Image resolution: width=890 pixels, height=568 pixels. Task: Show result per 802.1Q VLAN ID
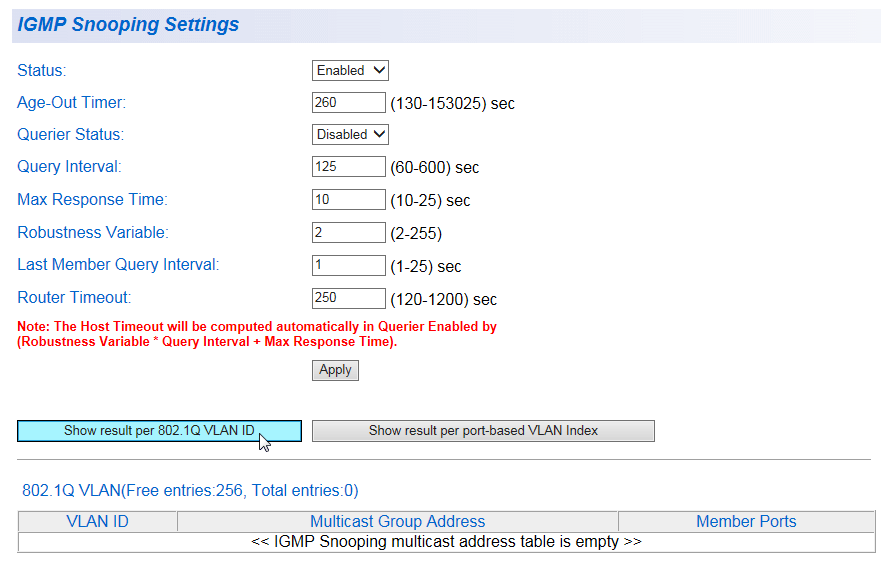159,431
